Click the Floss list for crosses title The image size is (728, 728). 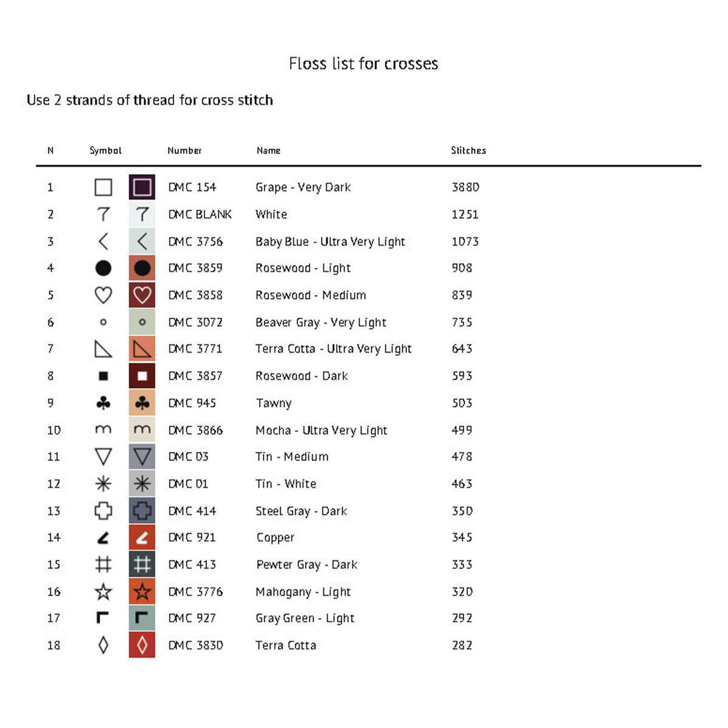pos(363,64)
